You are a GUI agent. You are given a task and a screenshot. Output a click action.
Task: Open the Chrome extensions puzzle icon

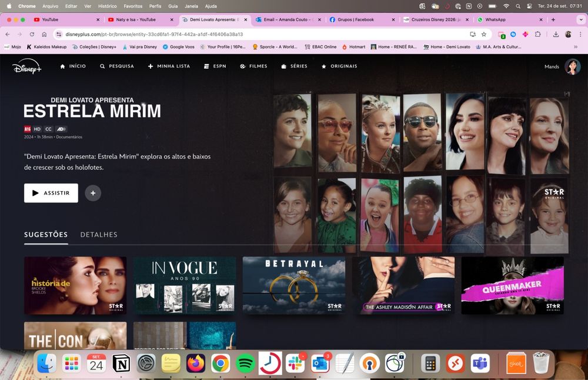coord(538,34)
